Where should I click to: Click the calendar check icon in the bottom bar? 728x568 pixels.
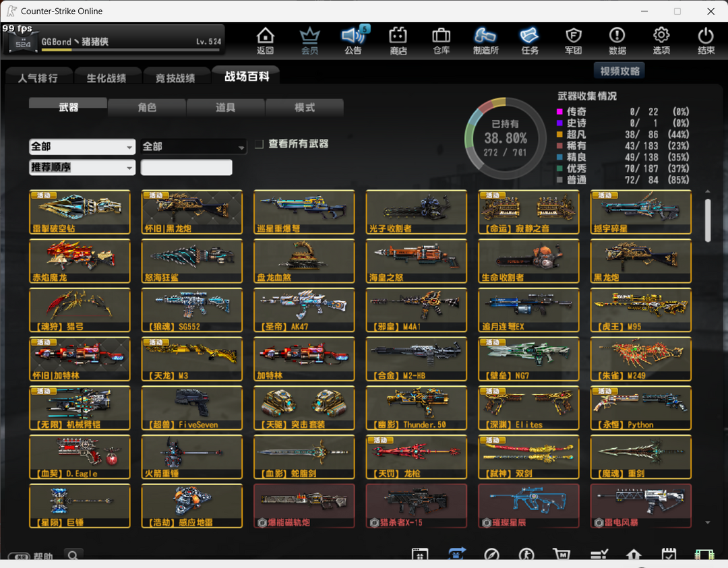pyautogui.click(x=669, y=555)
